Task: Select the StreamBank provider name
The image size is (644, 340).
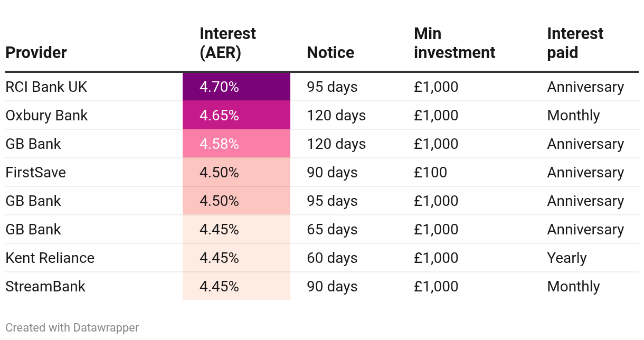Action: click(45, 287)
